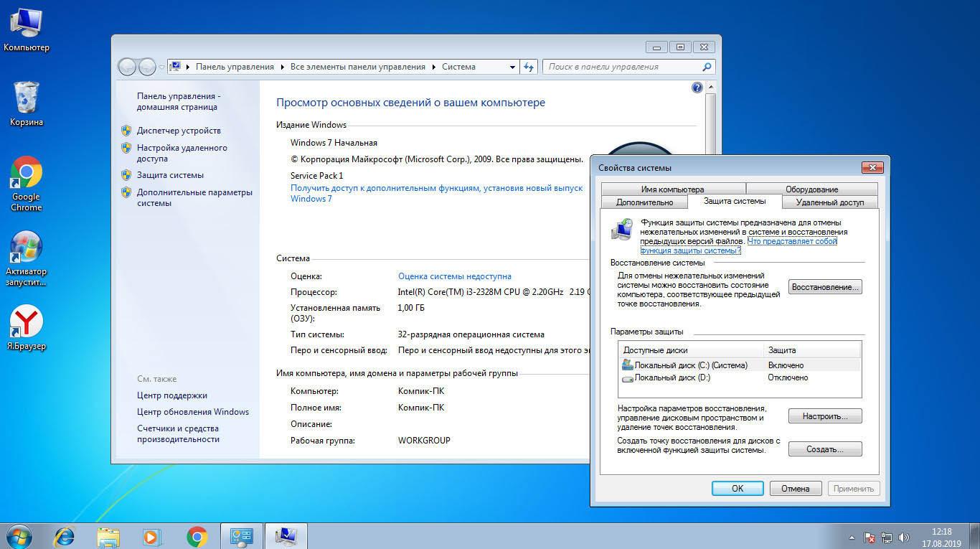
Task: Click the link to get additional Windows 7 features
Action: (436, 193)
